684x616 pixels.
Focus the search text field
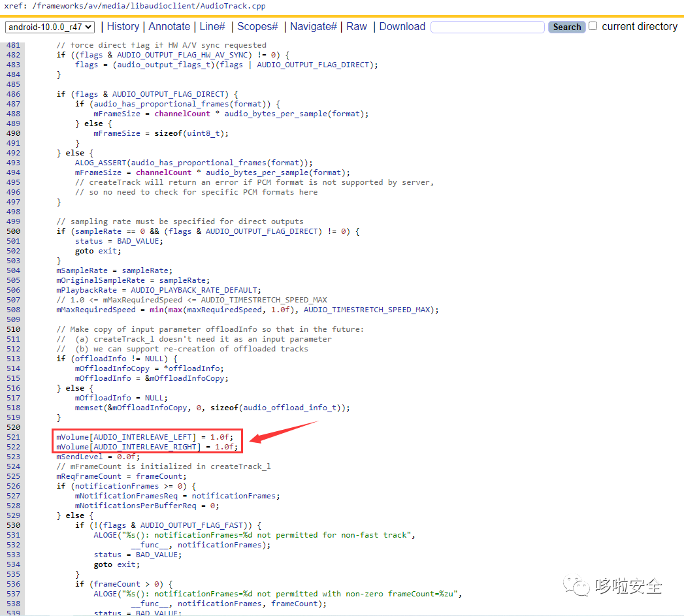487,27
